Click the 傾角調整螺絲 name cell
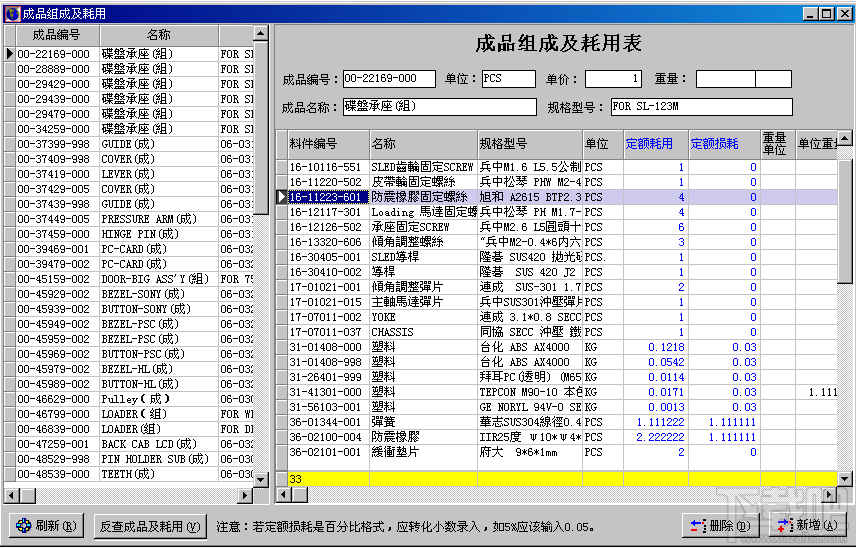Screen dimensions: 856x548 tap(424, 242)
